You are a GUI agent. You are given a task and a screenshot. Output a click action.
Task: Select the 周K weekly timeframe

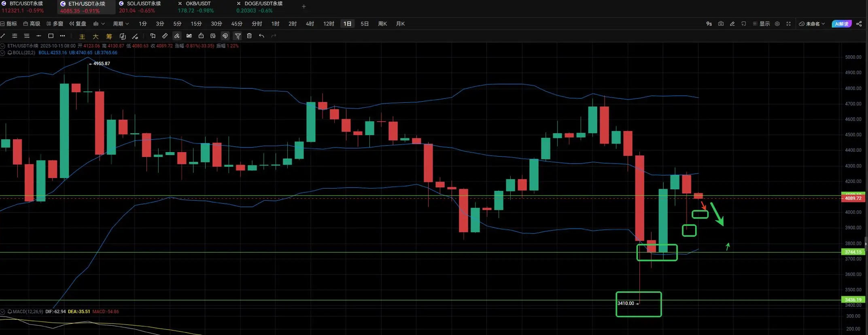[382, 24]
